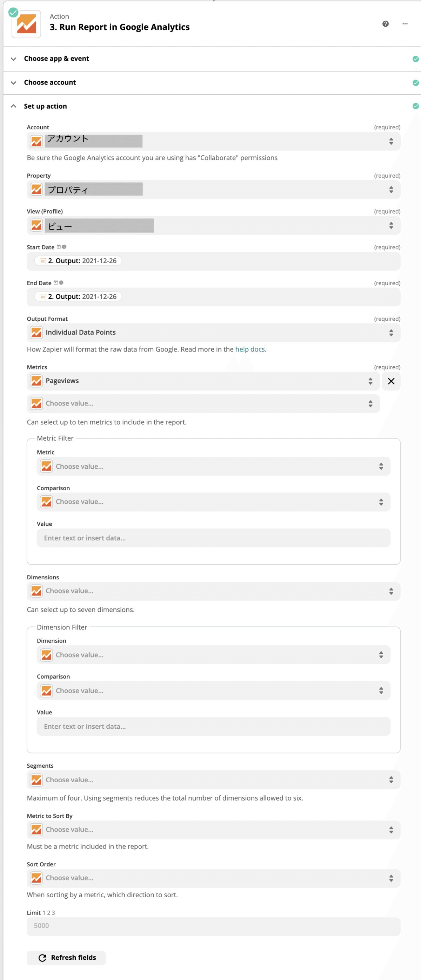Open the three-dot more options menu
421x980 pixels.
(x=405, y=23)
